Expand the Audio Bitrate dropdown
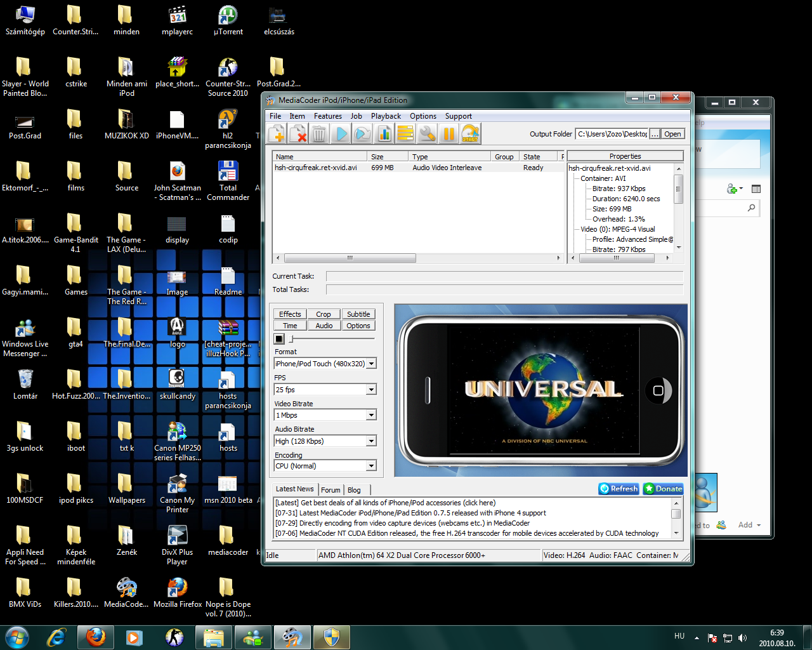This screenshot has height=650, width=812. 372,441
